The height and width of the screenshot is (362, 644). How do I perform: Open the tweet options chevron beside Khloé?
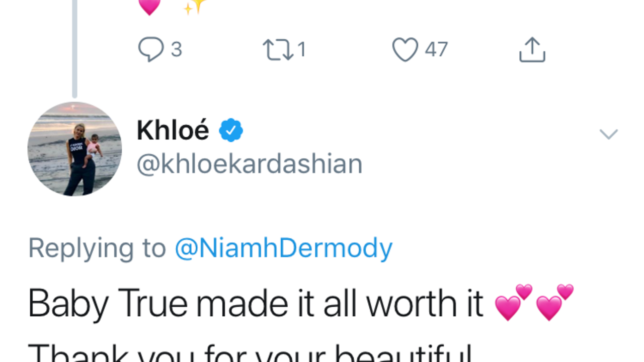608,134
